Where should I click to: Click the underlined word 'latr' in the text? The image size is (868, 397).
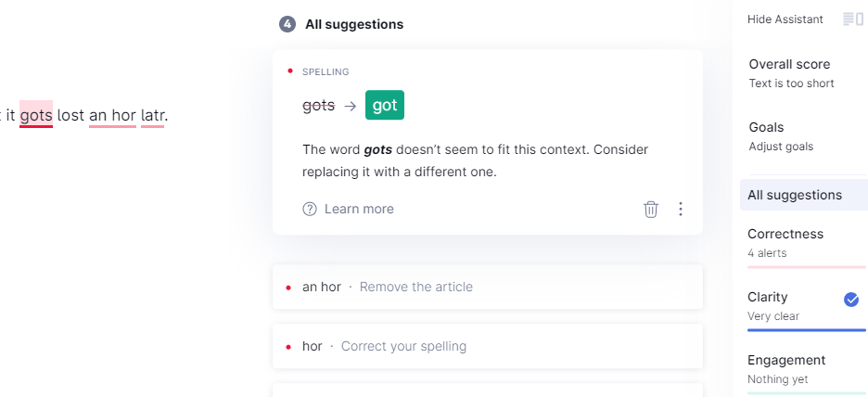(153, 116)
